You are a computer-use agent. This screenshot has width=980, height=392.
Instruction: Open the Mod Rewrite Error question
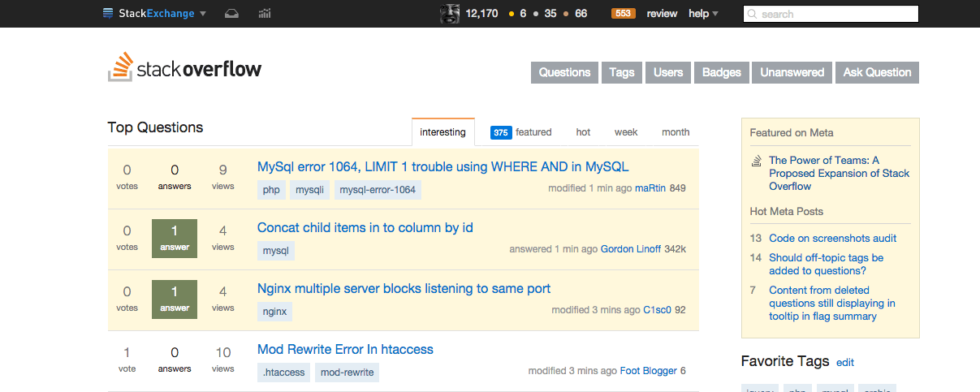click(x=345, y=349)
